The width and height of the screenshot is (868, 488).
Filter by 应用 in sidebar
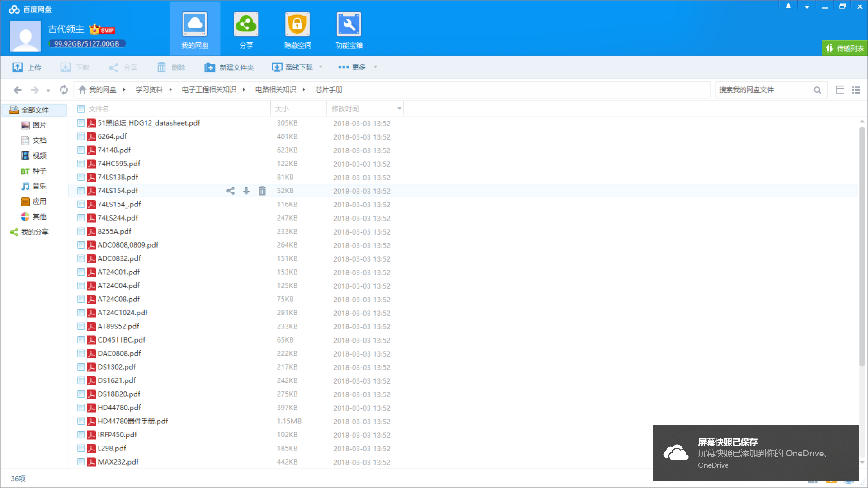pos(34,202)
